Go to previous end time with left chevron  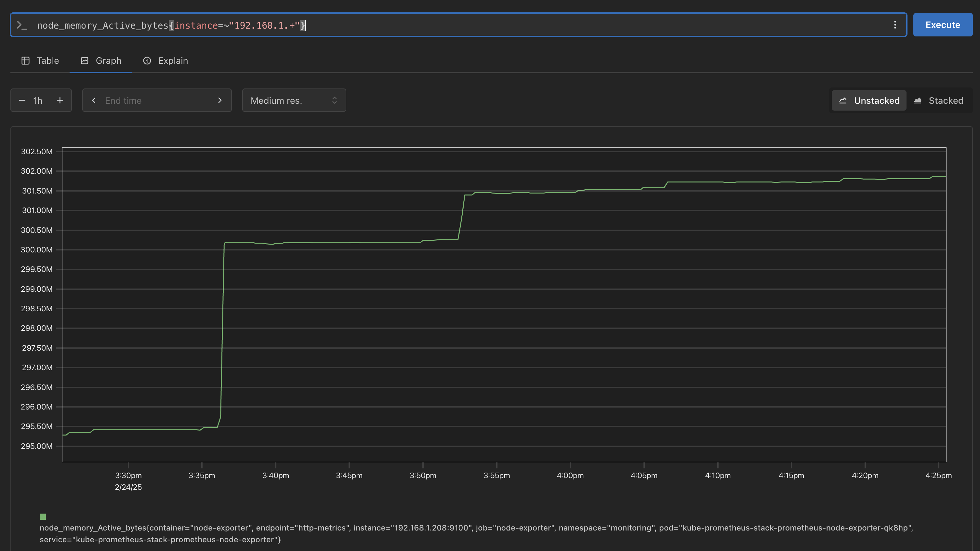pyautogui.click(x=94, y=101)
